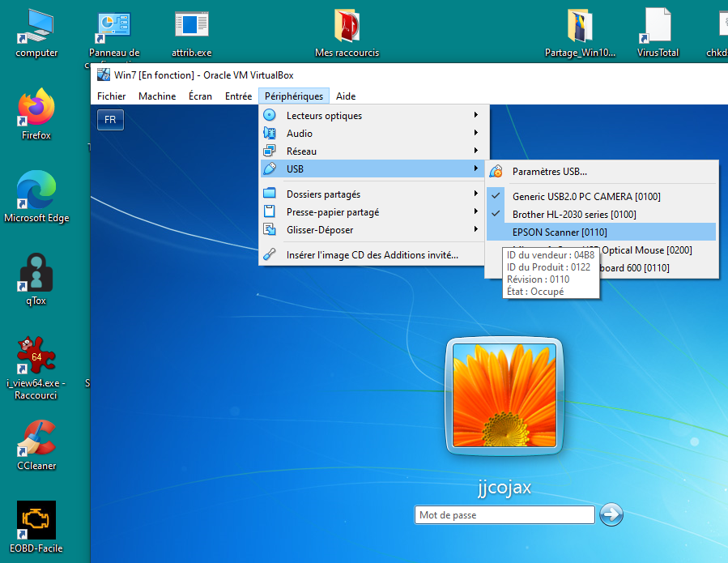The width and height of the screenshot is (728, 563).
Task: Open Firefox desktop shortcut
Action: (36, 109)
